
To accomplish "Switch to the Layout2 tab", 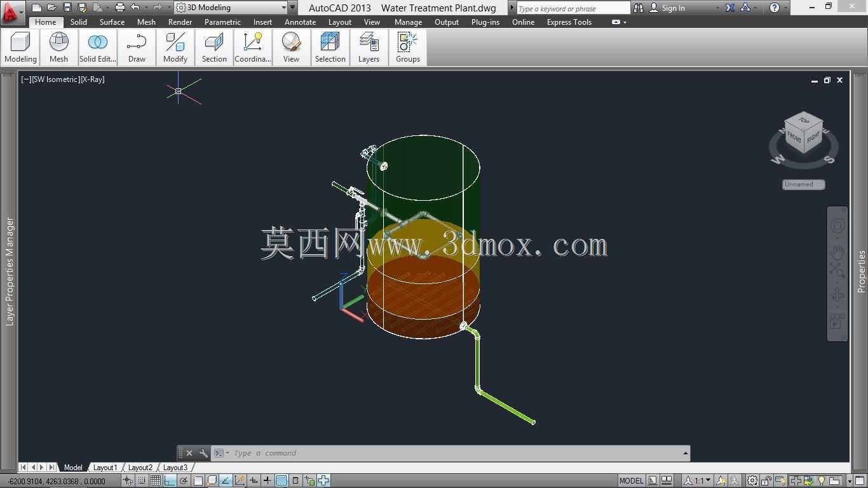I will coord(140,468).
